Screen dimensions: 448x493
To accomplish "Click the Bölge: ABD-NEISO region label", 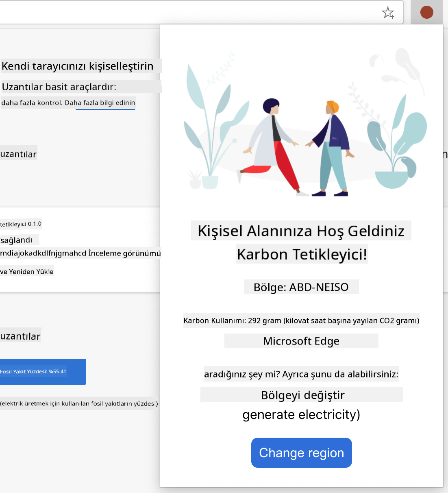I will pos(301,287).
